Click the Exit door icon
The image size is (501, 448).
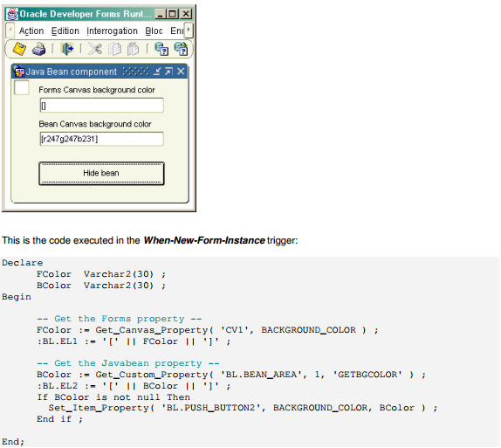[x=67, y=49]
